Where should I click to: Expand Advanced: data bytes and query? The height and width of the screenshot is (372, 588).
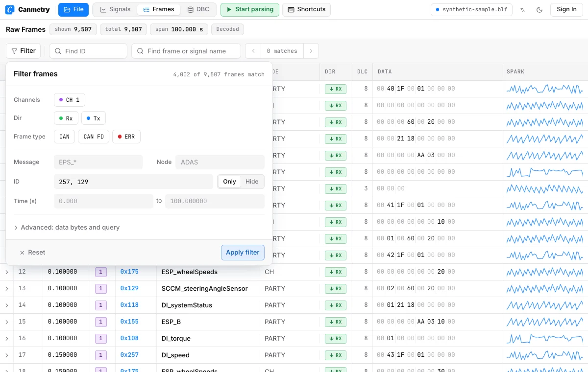[67, 228]
